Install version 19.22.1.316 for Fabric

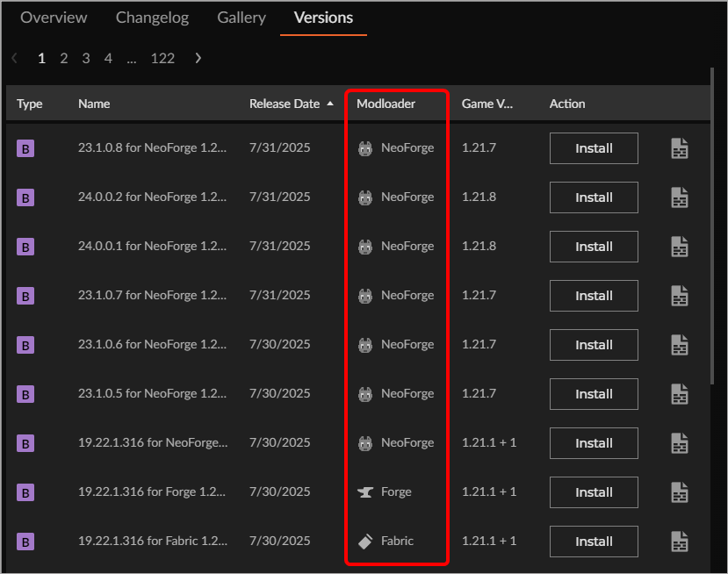point(594,542)
